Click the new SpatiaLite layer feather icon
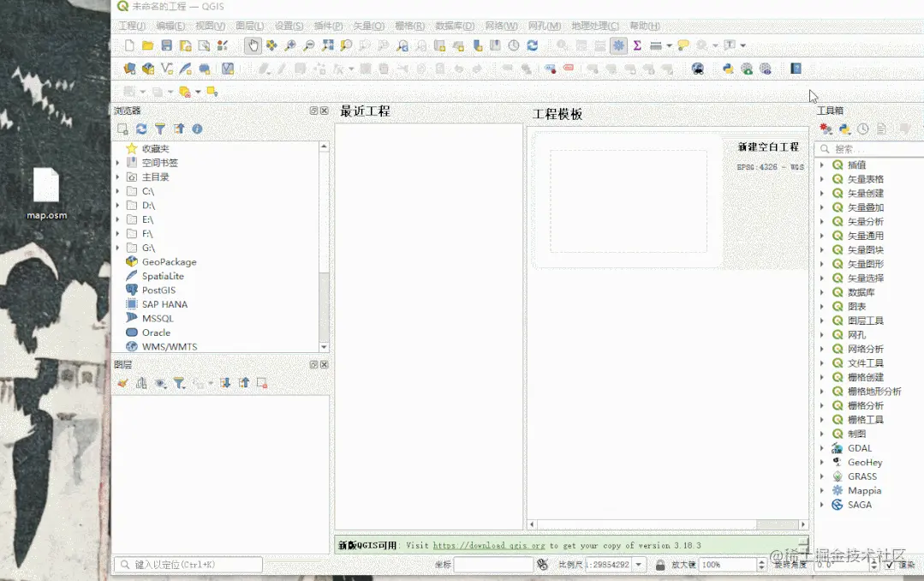Screen dimensions: 924x581 click(x=186, y=69)
